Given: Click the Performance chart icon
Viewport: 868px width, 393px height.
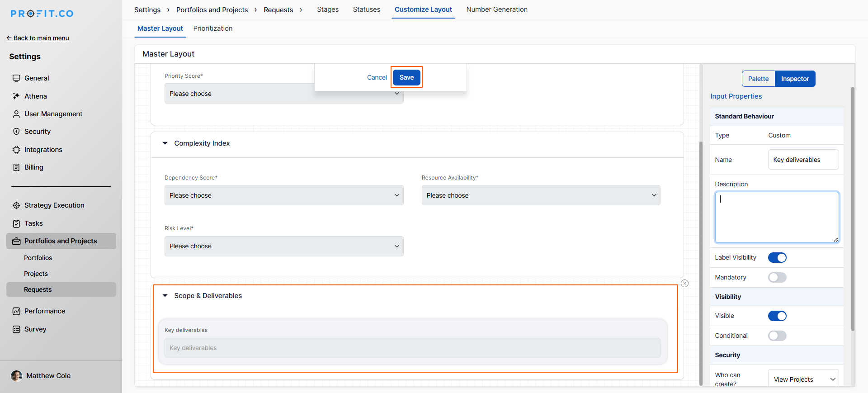Looking at the screenshot, I should (16, 311).
